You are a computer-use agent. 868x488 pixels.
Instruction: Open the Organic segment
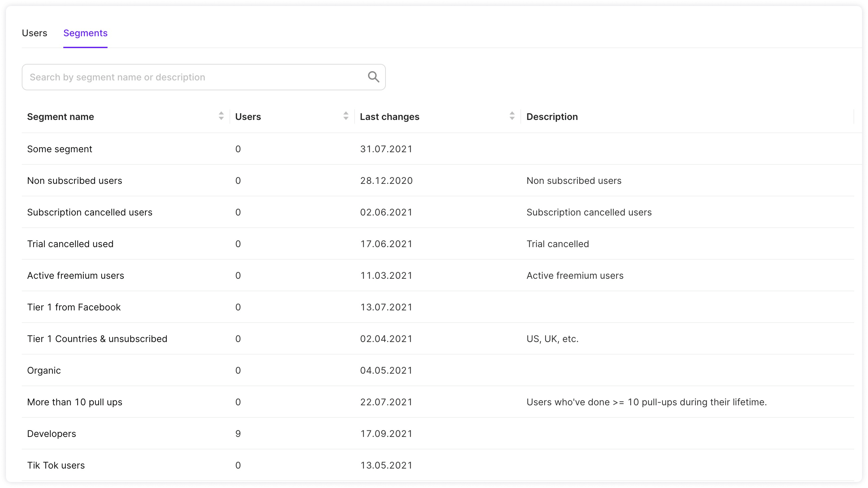click(44, 370)
